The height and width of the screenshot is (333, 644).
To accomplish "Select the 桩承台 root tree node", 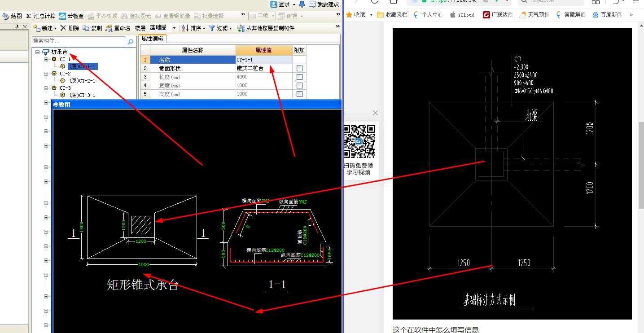I will click(x=59, y=52).
